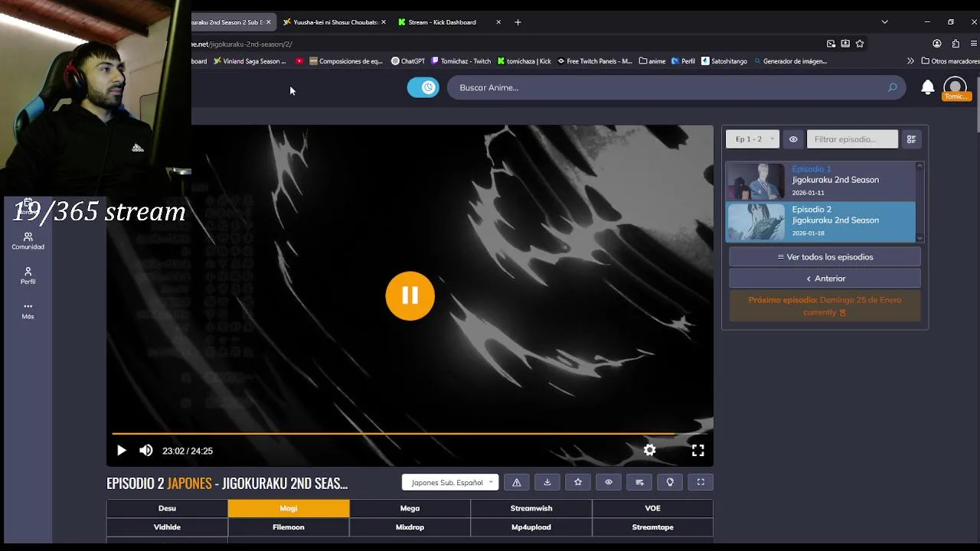Viewport: 980px width, 551px height.
Task: Pick the Filemoon server
Action: tap(289, 527)
